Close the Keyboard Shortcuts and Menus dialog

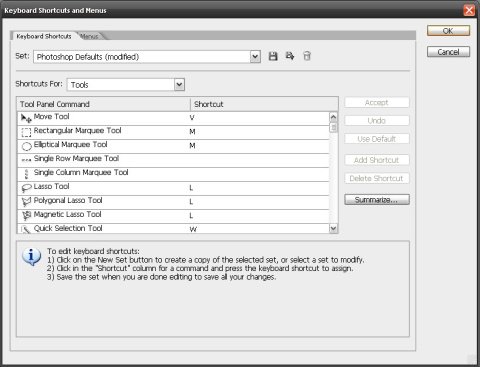tap(469, 10)
